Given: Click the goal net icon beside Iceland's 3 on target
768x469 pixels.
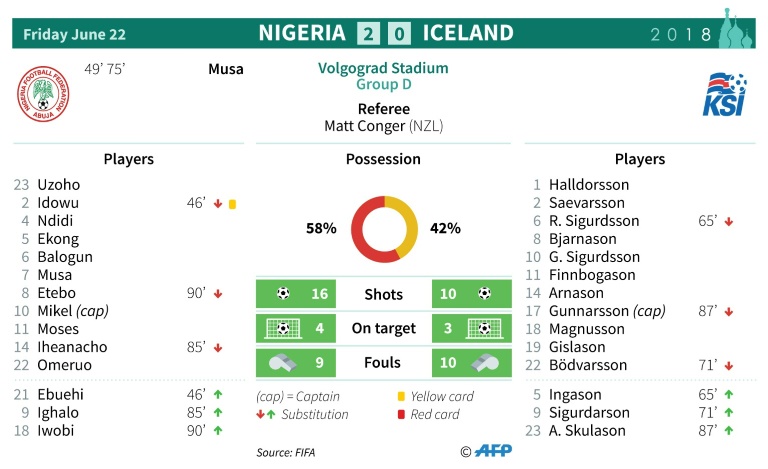Looking at the screenshot, I should click(484, 328).
